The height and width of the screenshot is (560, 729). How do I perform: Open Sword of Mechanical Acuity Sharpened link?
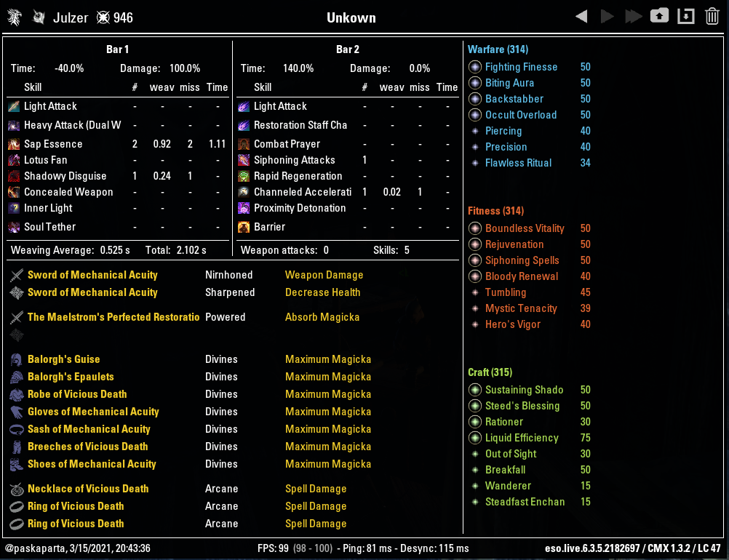coord(92,293)
